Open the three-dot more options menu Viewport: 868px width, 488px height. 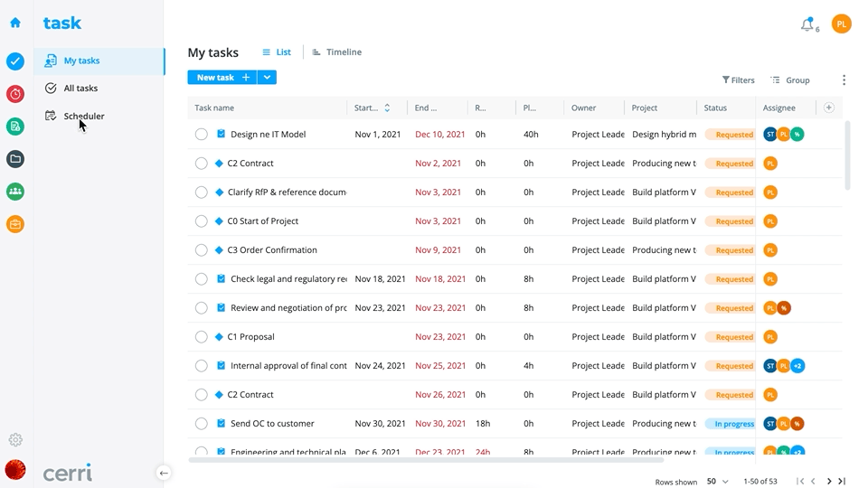pos(844,80)
